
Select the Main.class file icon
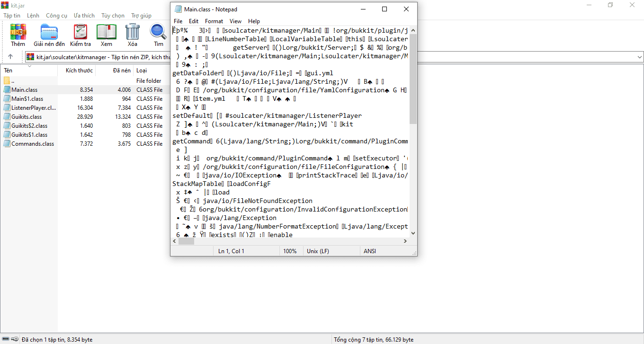tap(7, 90)
